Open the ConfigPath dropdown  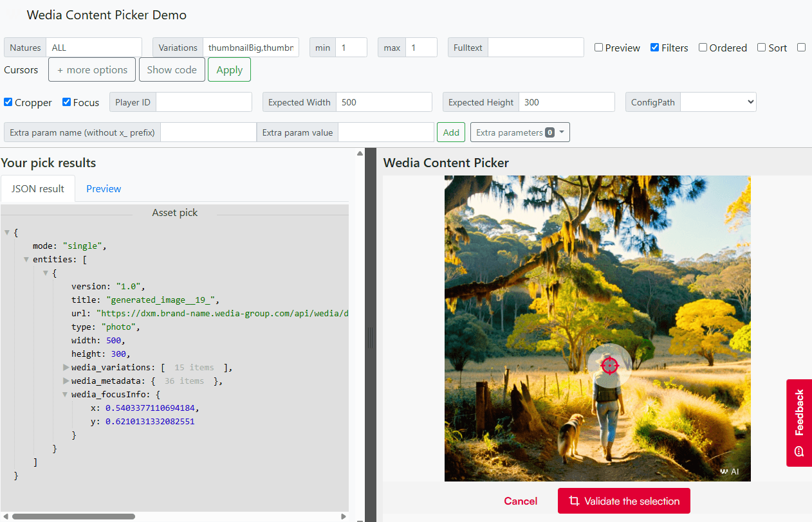tap(718, 102)
